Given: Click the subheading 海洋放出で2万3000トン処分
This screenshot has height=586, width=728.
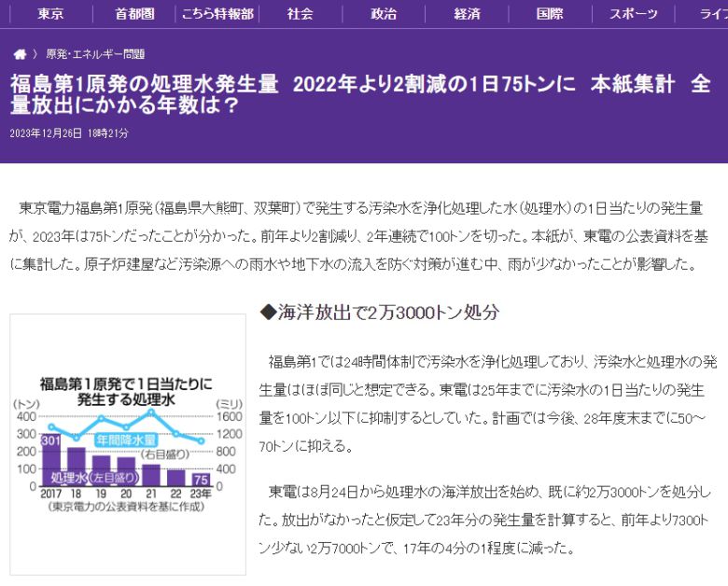Looking at the screenshot, I should [379, 312].
